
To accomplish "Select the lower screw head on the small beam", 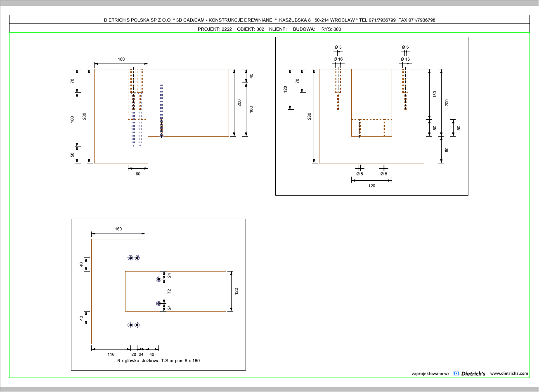I will pyautogui.click(x=158, y=303).
